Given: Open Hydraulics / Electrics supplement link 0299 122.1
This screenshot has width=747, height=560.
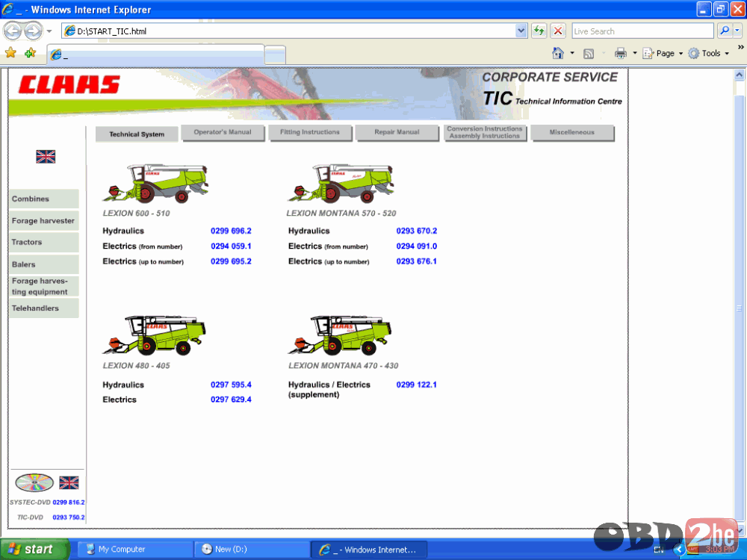Looking at the screenshot, I should (416, 385).
